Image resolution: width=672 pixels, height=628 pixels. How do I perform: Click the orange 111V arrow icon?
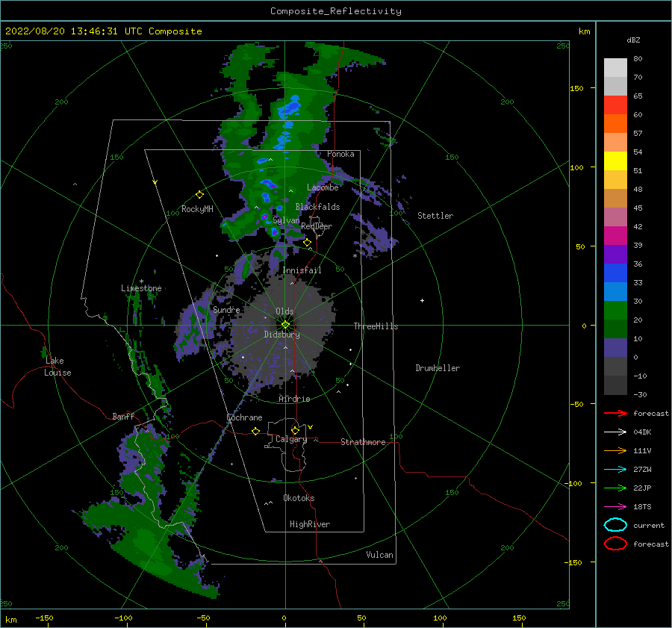(x=615, y=450)
